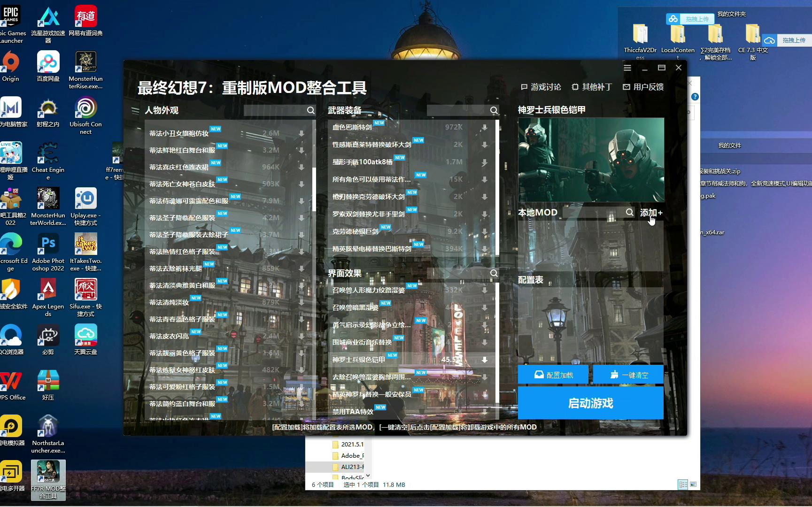The height and width of the screenshot is (507, 812).
Task: Select 蒂法皮衣闪亮 list row
Action: pyautogui.click(x=227, y=336)
